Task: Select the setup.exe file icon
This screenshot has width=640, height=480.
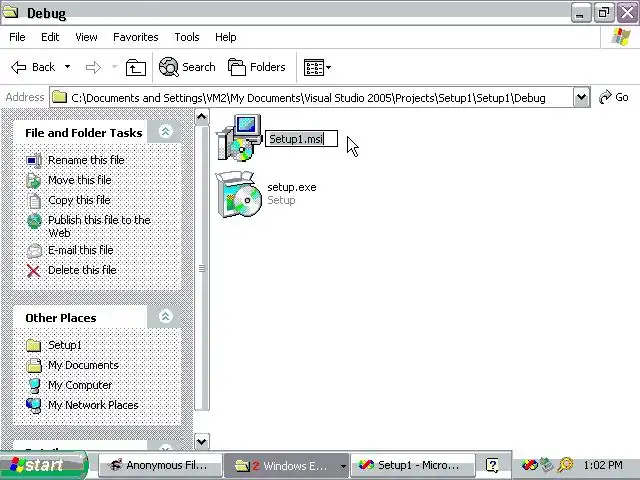Action: (x=239, y=194)
